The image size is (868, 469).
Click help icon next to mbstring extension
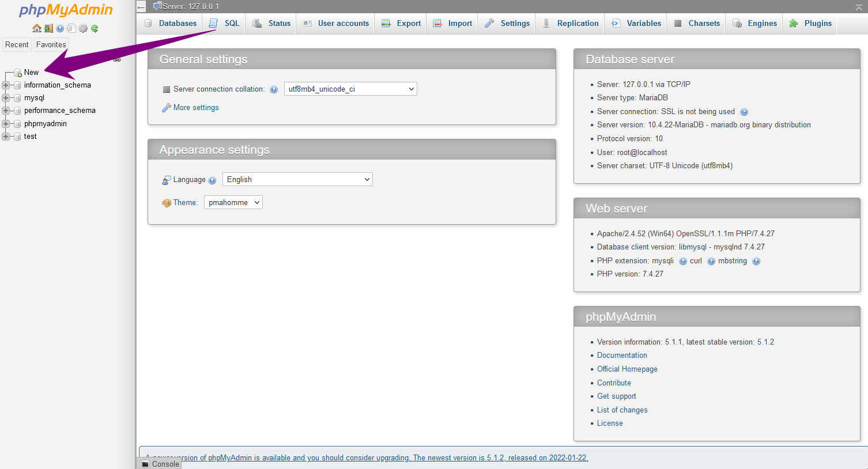(x=756, y=261)
